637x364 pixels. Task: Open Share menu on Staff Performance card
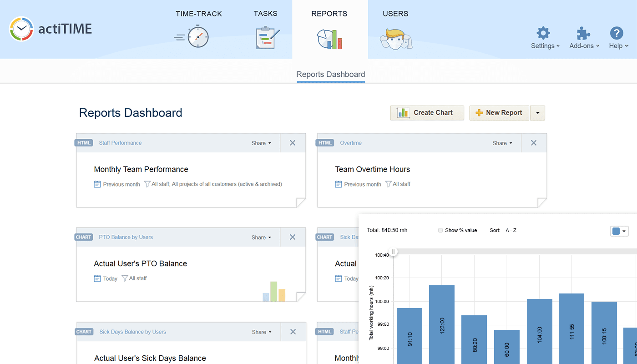[261, 143]
